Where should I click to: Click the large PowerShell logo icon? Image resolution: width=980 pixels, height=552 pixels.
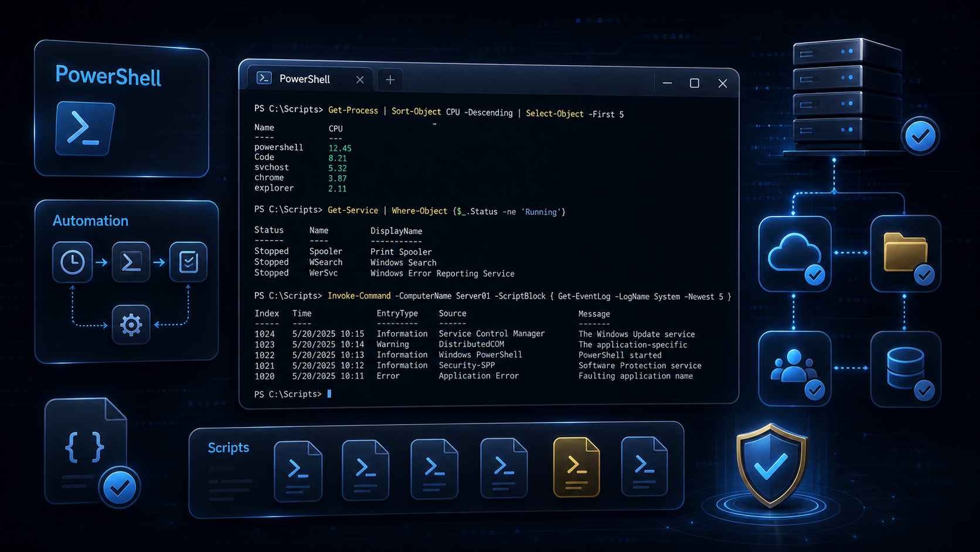pyautogui.click(x=85, y=128)
